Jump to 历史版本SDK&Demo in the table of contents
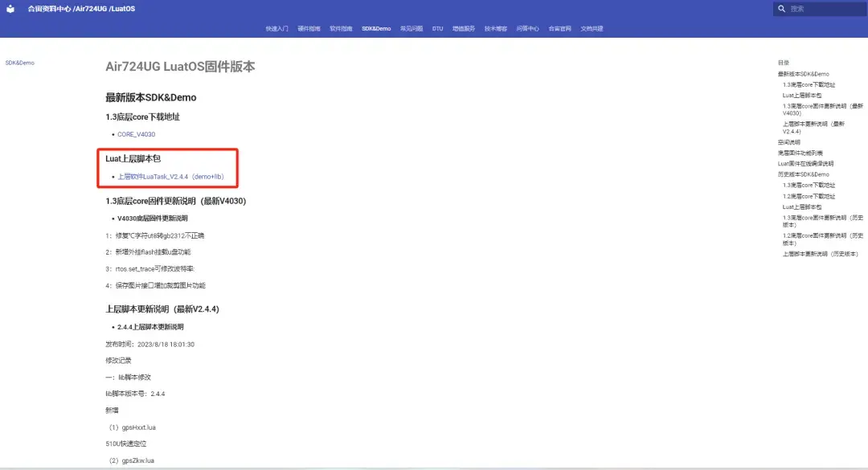868x470 pixels. tap(803, 174)
